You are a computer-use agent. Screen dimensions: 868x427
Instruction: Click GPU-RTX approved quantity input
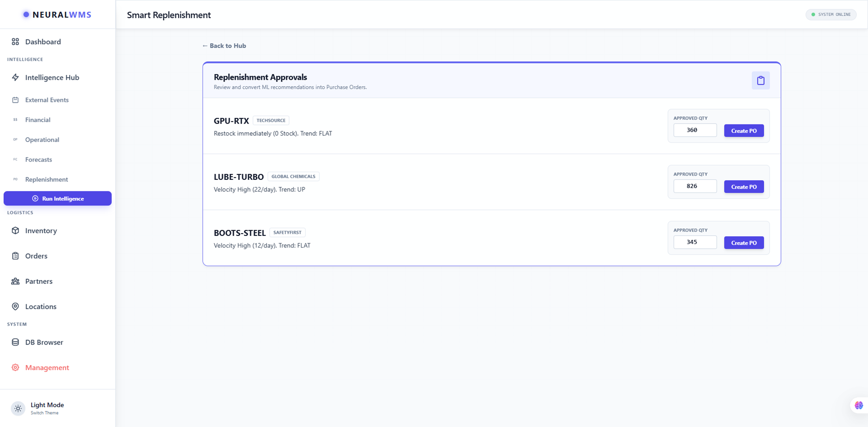coord(694,130)
